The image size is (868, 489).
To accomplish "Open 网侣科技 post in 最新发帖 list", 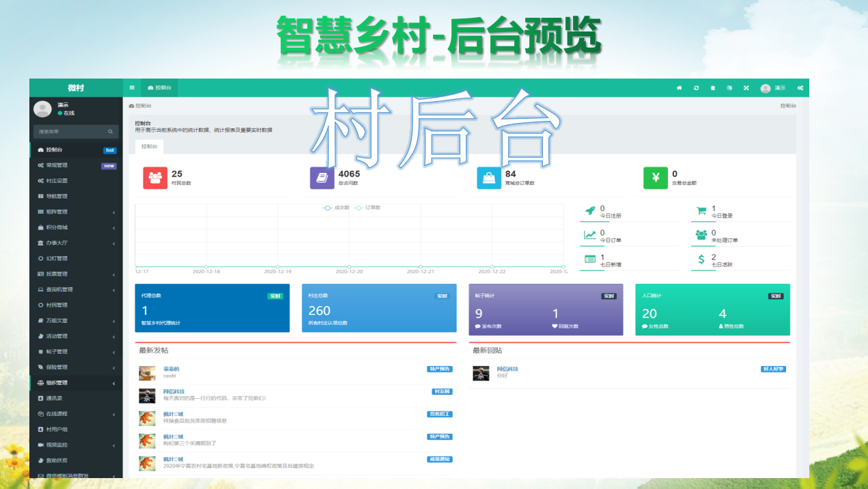I will pyautogui.click(x=173, y=391).
